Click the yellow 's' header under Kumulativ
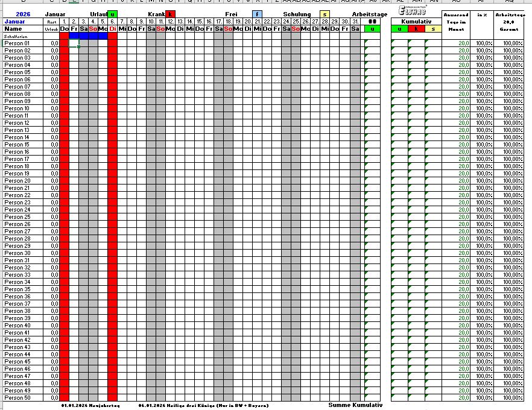 click(x=433, y=28)
